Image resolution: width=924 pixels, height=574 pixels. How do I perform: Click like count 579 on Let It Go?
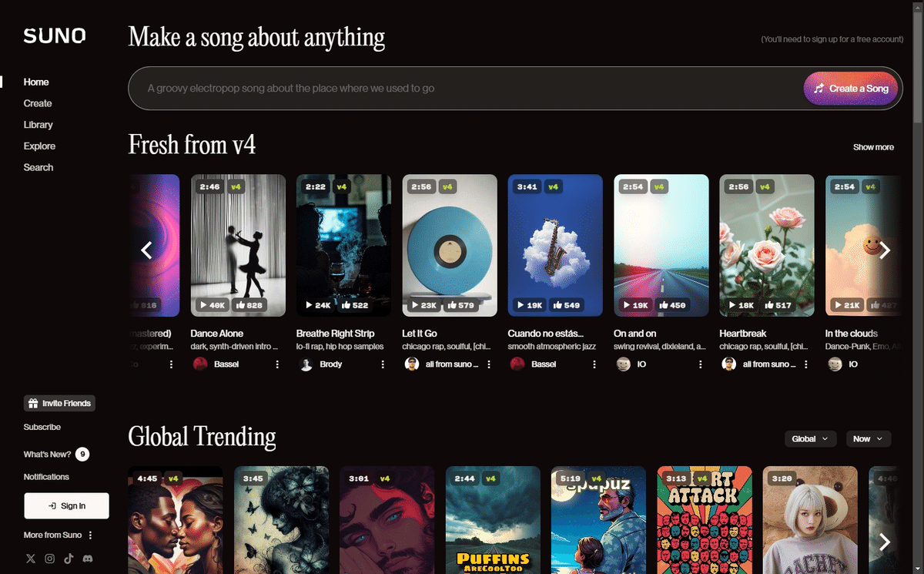pyautogui.click(x=460, y=305)
